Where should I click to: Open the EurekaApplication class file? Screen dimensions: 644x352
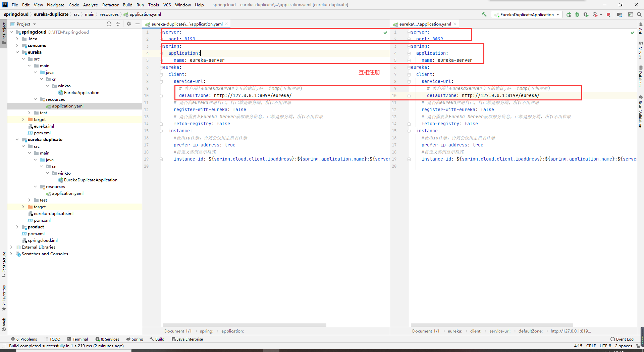coord(82,93)
